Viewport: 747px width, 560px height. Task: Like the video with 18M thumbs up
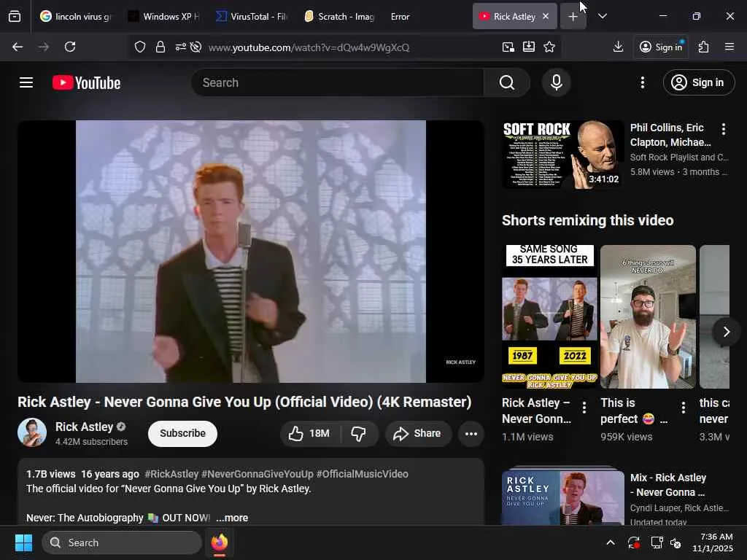tap(309, 433)
